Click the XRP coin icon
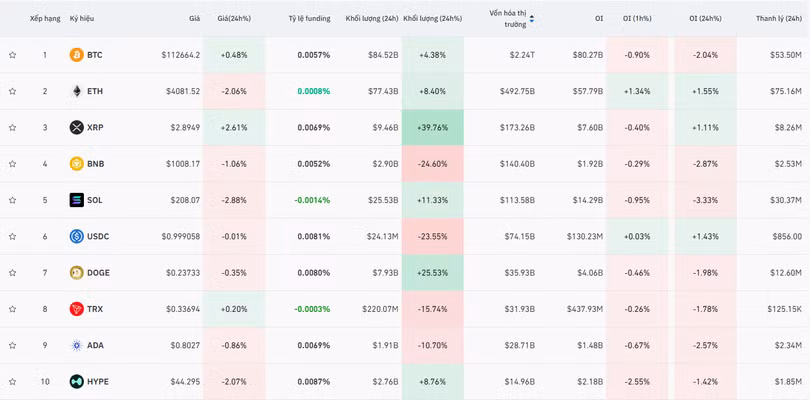Image resolution: width=810 pixels, height=400 pixels. coord(76,127)
